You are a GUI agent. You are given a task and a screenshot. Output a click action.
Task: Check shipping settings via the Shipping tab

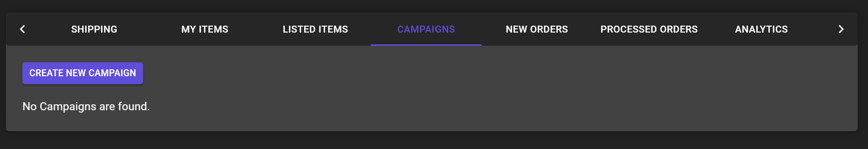(94, 29)
